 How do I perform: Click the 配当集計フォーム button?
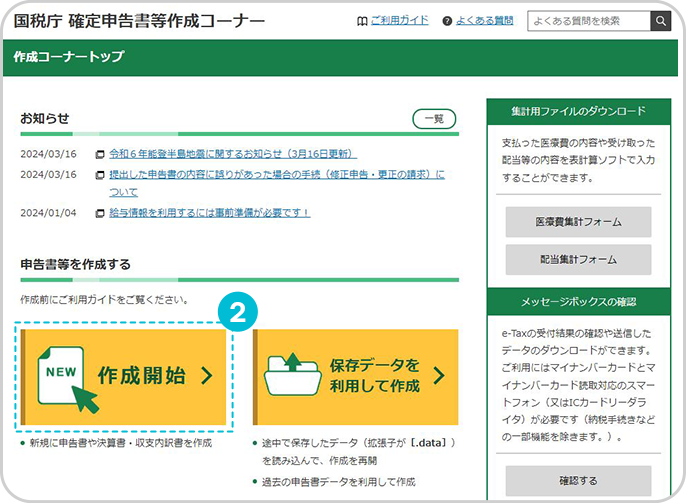tap(578, 260)
